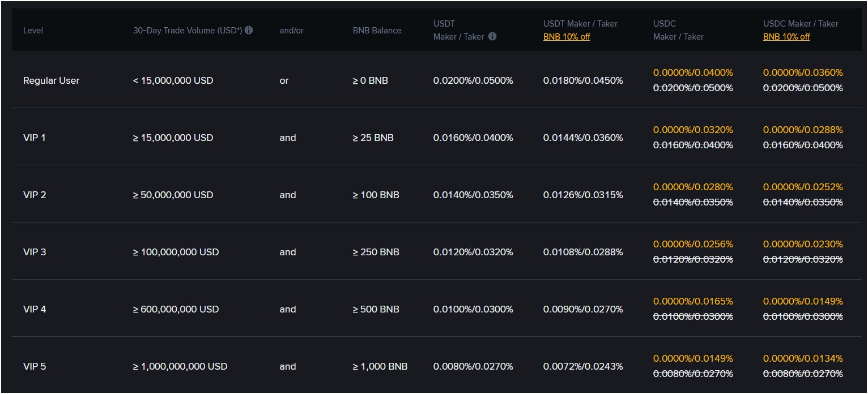The width and height of the screenshot is (868, 394).
Task: Click the ≥ 15,000,000 USD volume cell
Action: [173, 138]
